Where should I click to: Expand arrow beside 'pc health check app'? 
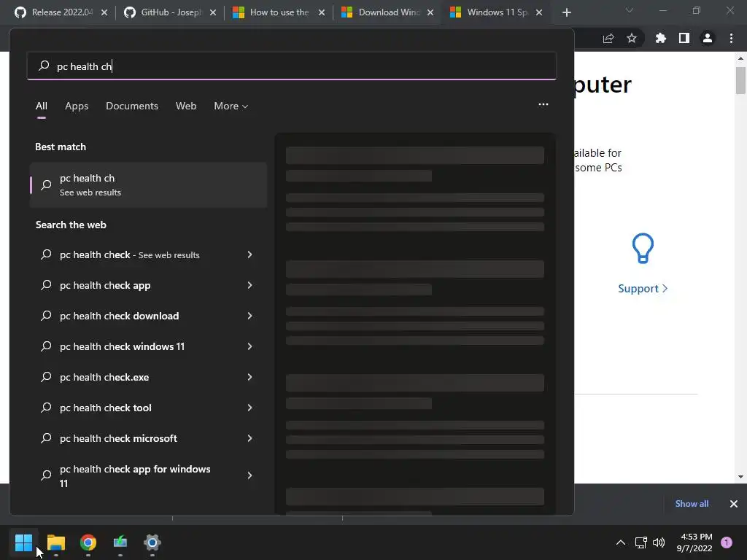pyautogui.click(x=249, y=285)
